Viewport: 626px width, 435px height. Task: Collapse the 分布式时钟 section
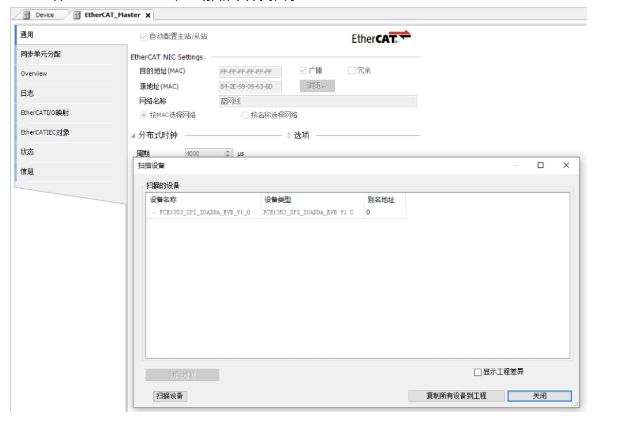tap(133, 136)
